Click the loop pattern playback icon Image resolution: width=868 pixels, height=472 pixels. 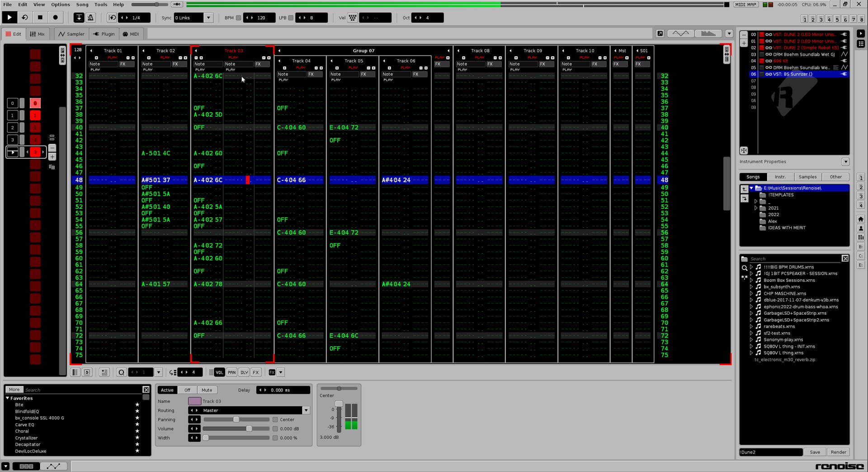[x=25, y=18]
